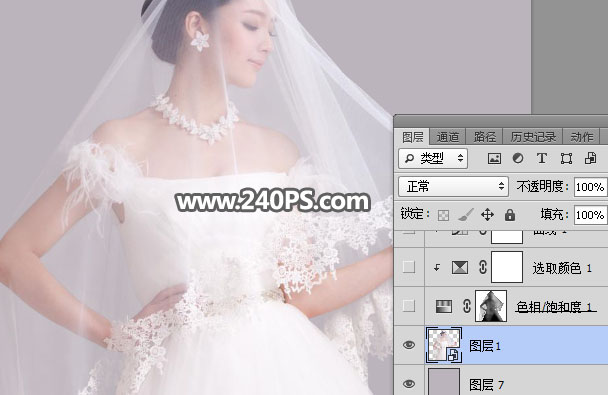Open the 历史记录 tab

533,137
